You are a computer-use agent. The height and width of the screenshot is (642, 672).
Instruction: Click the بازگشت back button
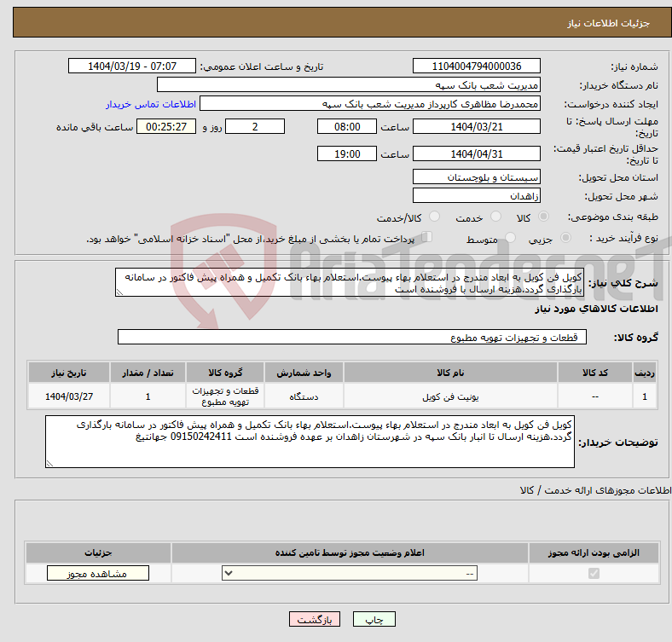315,619
